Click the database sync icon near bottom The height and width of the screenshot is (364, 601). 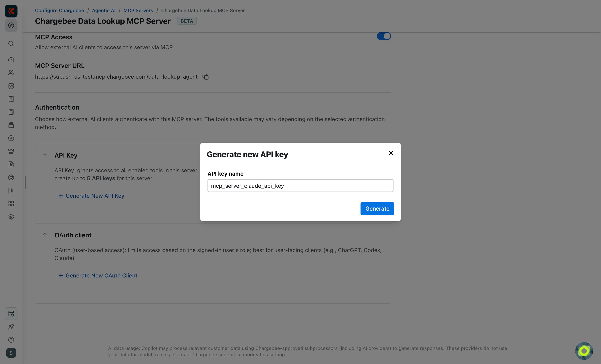coord(11,314)
